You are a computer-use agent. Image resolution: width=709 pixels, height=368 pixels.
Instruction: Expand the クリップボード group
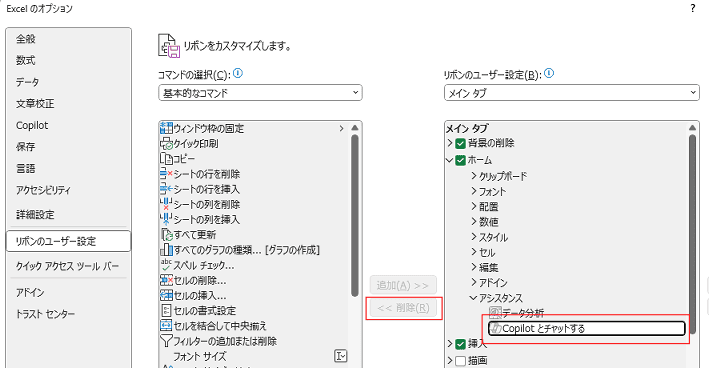click(x=474, y=176)
